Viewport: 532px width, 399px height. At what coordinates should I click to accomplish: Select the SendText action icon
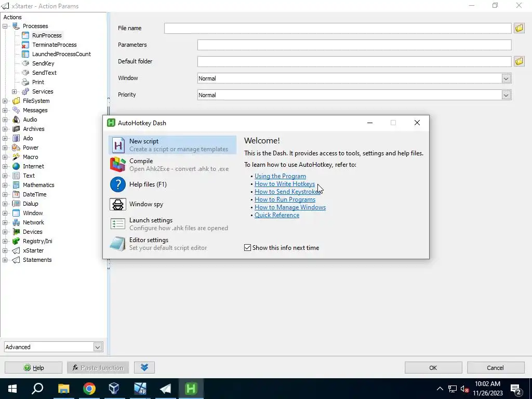[x=25, y=73]
